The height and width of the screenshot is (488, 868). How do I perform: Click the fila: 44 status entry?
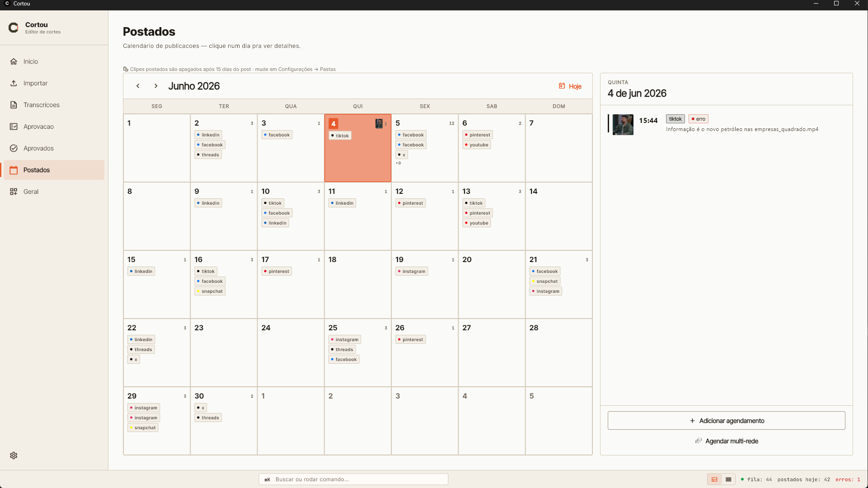point(760,479)
